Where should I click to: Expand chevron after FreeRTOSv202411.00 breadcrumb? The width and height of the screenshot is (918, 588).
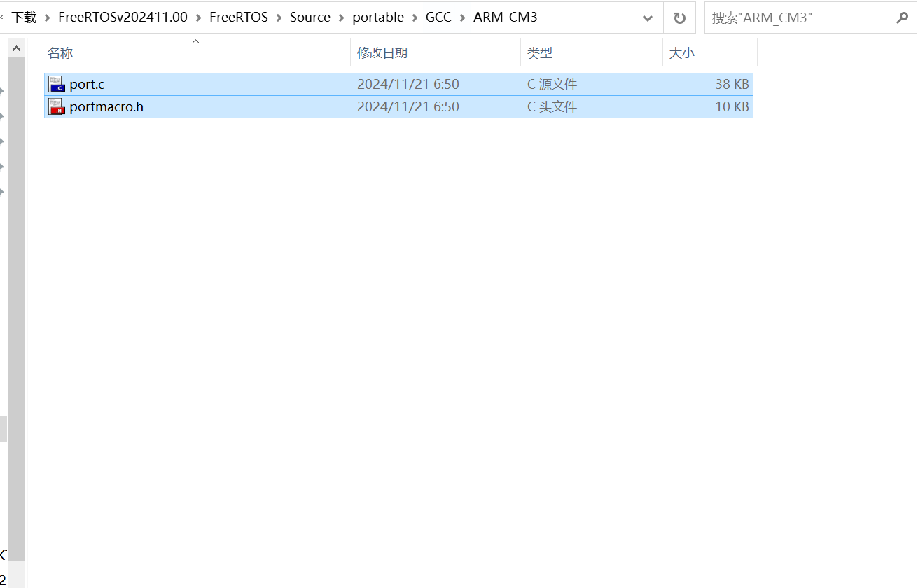pos(199,17)
